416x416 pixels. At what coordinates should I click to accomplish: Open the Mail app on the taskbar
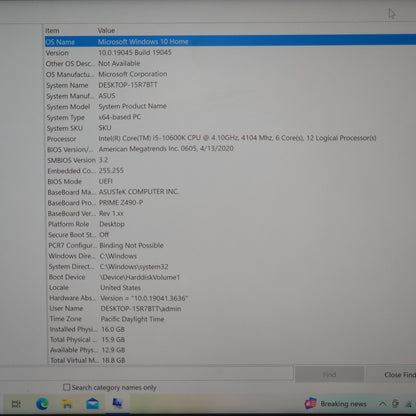(x=92, y=404)
